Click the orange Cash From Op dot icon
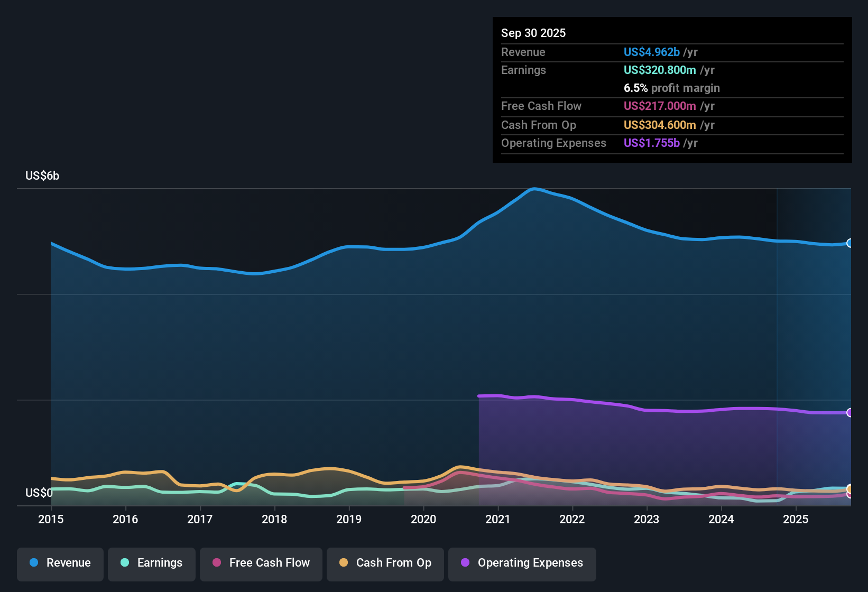 (344, 563)
